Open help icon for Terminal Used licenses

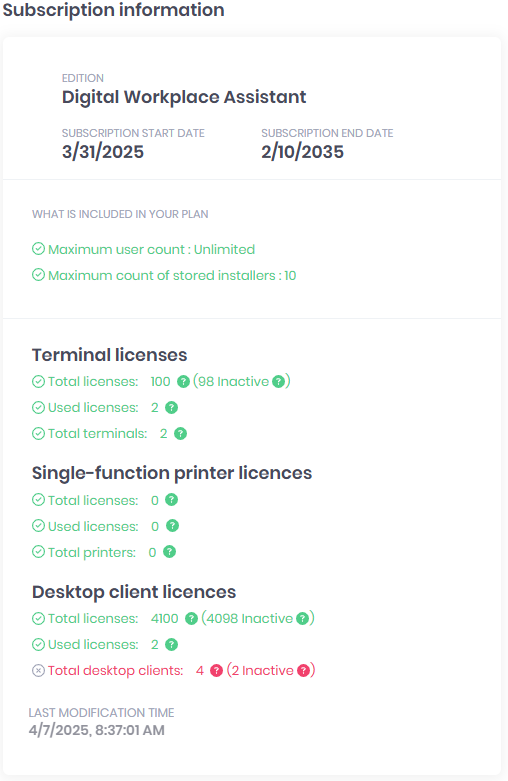click(171, 407)
